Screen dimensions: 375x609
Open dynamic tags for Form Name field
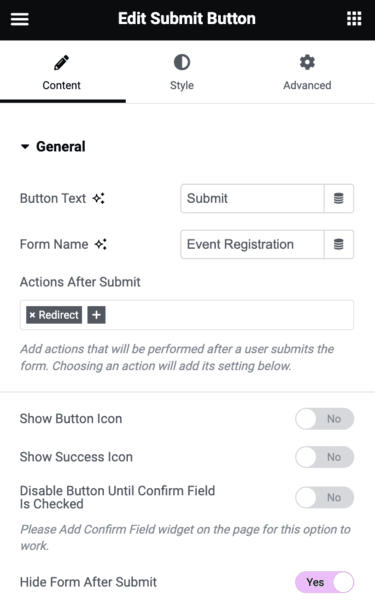(x=339, y=244)
